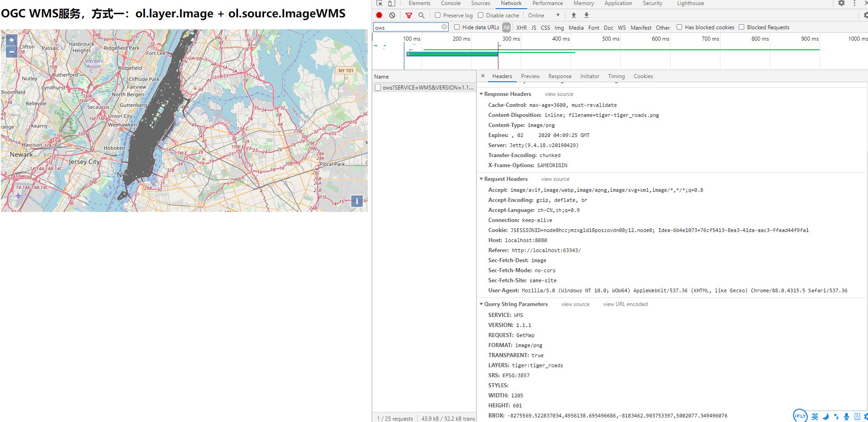This screenshot has height=422, width=868.
Task: Open the network search magnifier
Action: (x=421, y=16)
